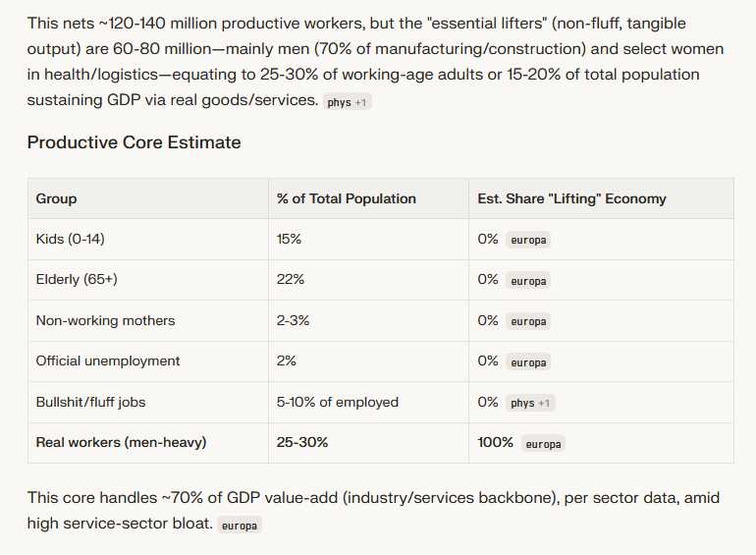Select the Real workers (men-heavy) cell
Screen dimensions: 756x555
[148, 443]
